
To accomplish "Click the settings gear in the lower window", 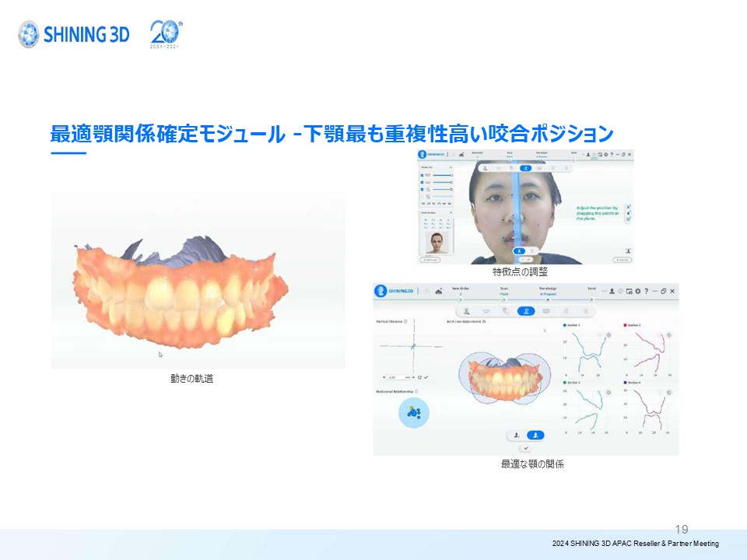I will point(637,291).
